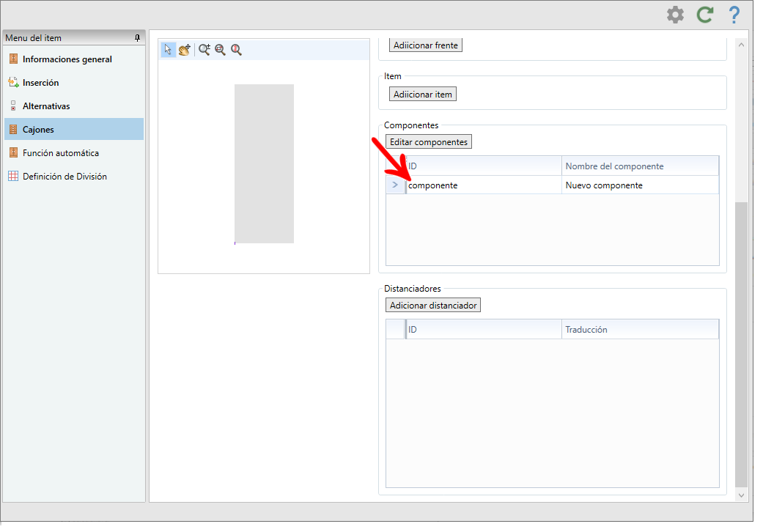Click the Adiicionar frente button
763x532 pixels.
426,45
